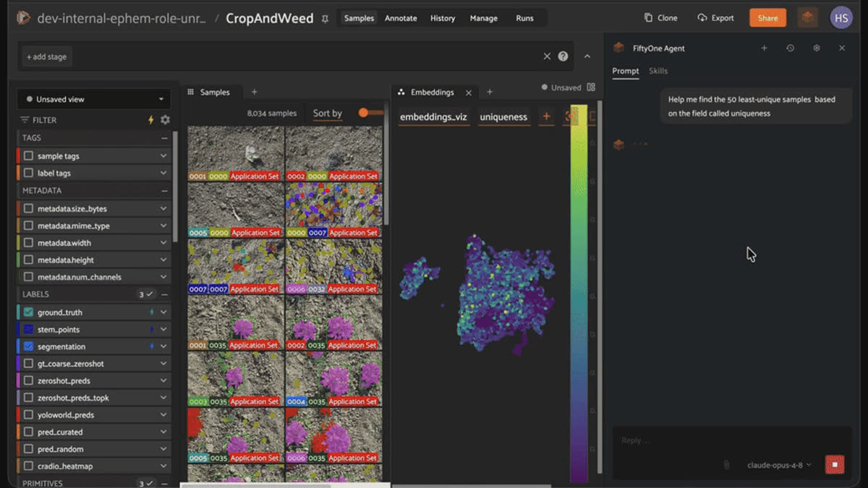Select the Prompt tab in agent
The height and width of the screenshot is (488, 868).
pos(626,71)
